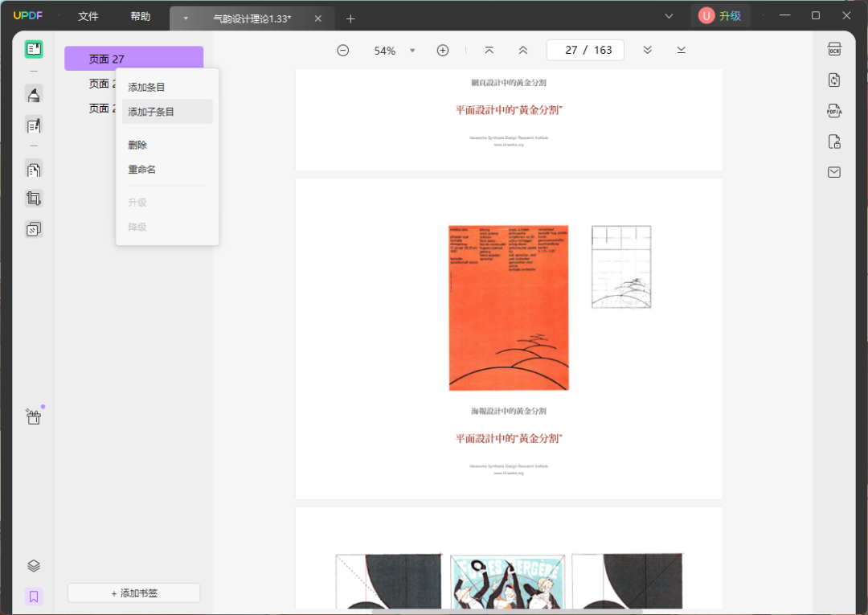Click the 升级 upgrade button
This screenshot has width=868, height=615.
pos(720,16)
